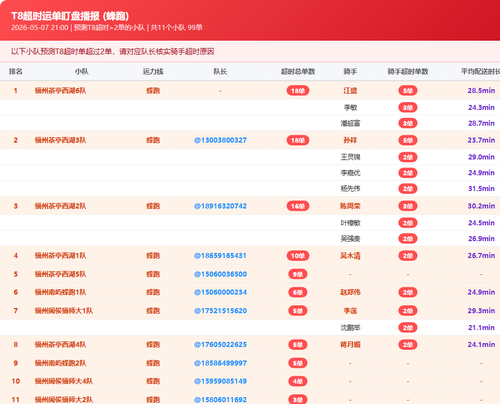Viewport: 500px width, 404px height.
Task: Select the 骑手超时单数 column header
Action: [408, 72]
